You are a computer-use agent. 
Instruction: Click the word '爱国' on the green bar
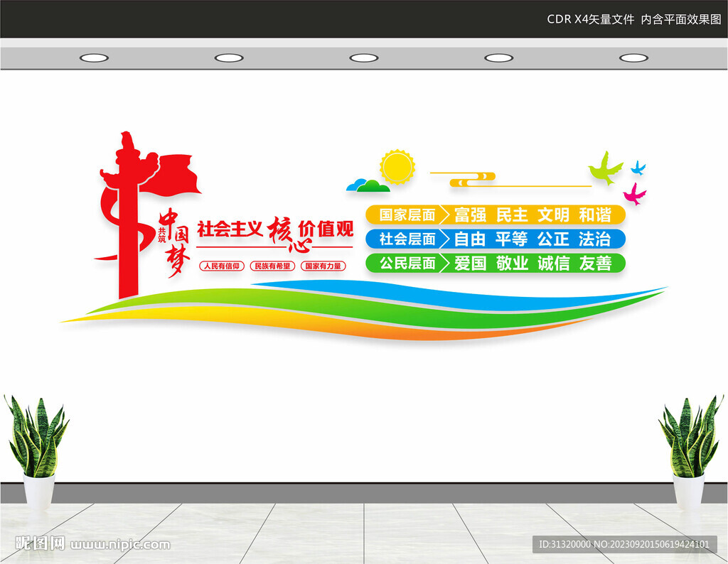[470, 263]
